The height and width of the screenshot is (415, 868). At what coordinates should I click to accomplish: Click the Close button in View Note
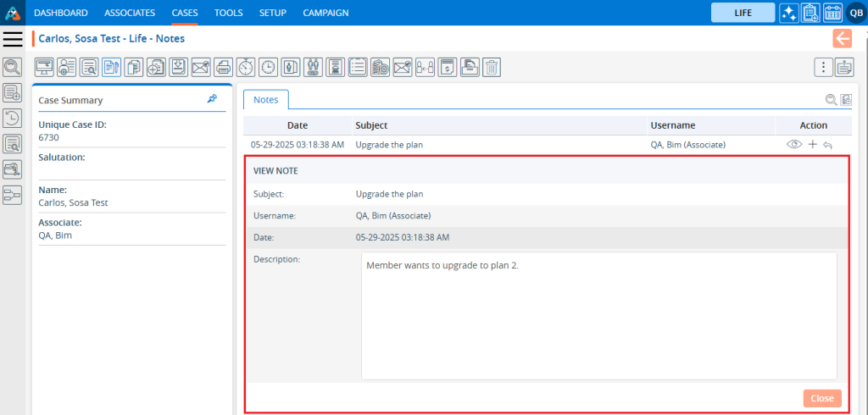coord(821,398)
